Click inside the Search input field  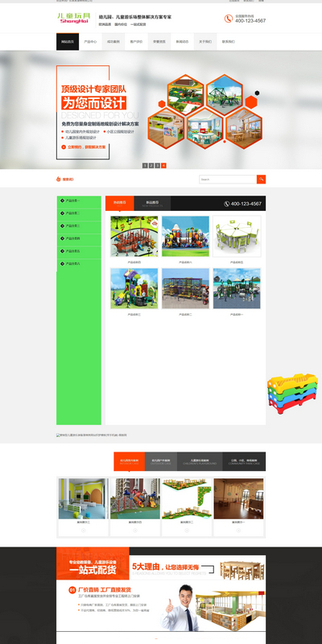[x=228, y=179]
